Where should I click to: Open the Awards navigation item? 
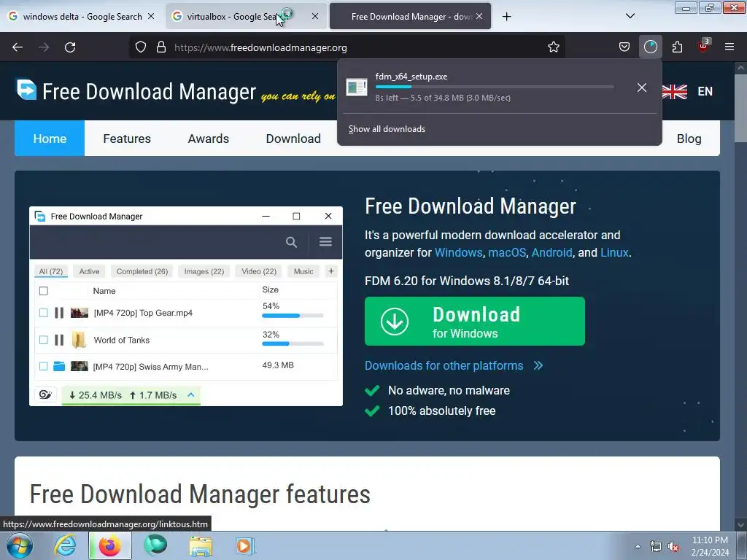[x=208, y=139]
